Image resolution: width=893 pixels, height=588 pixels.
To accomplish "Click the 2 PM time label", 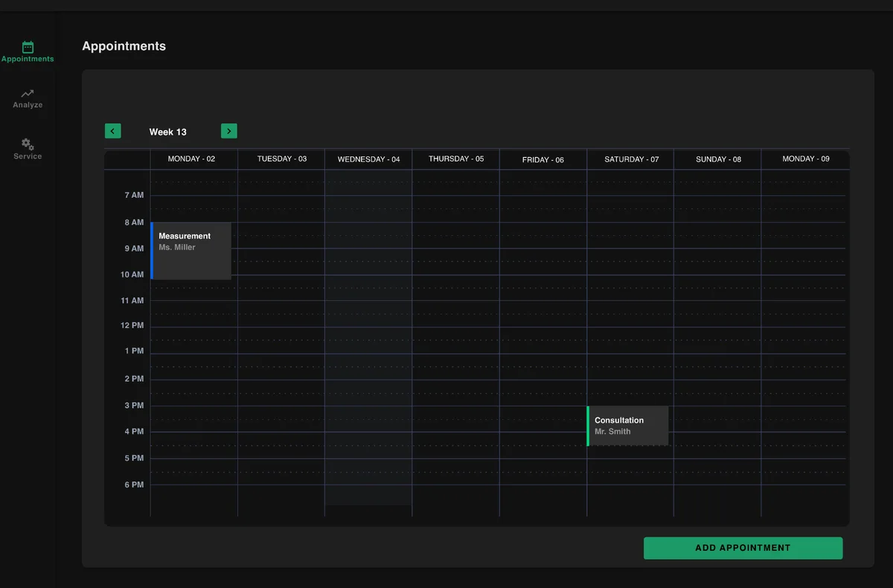I will click(x=135, y=379).
